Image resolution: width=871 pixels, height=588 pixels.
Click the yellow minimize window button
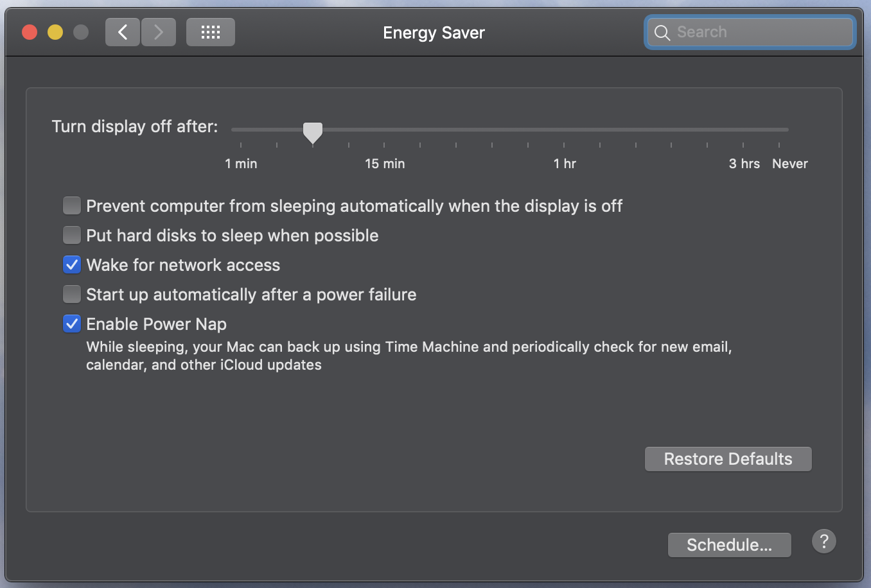point(55,32)
